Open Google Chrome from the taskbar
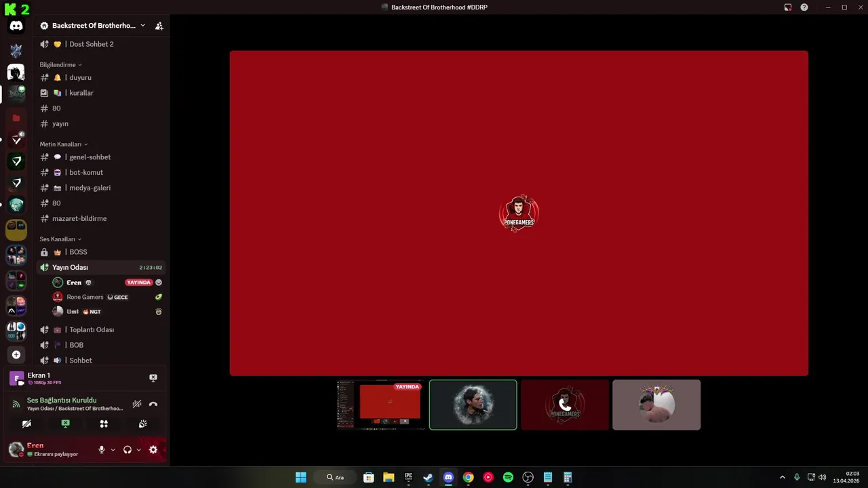Viewport: 868px width, 488px height. [x=468, y=477]
